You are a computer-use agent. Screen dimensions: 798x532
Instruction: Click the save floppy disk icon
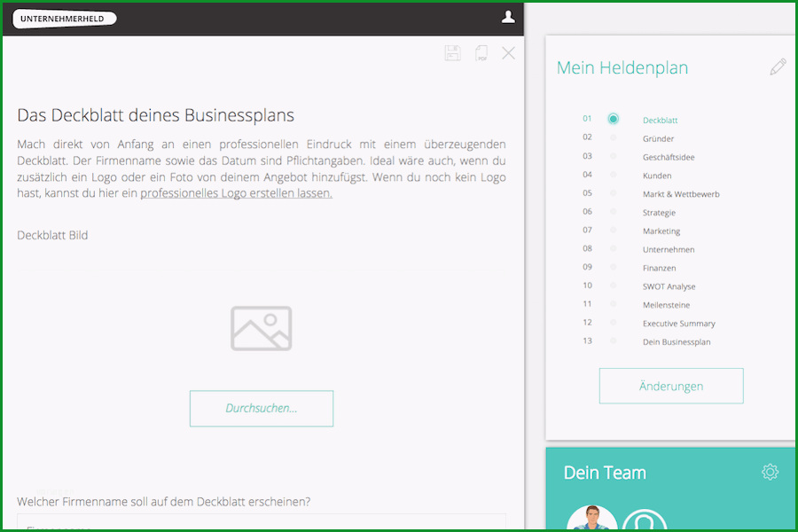click(452, 53)
